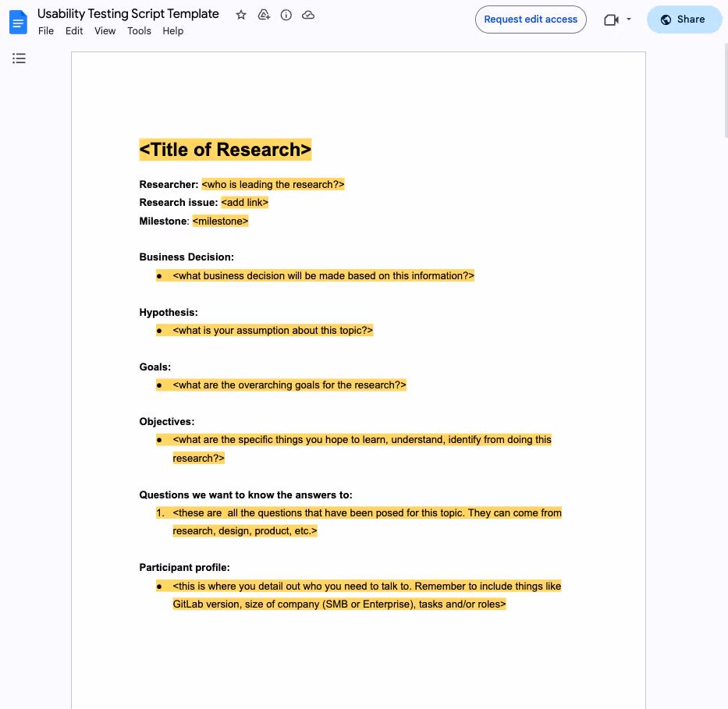Open the Edit menu

74,30
